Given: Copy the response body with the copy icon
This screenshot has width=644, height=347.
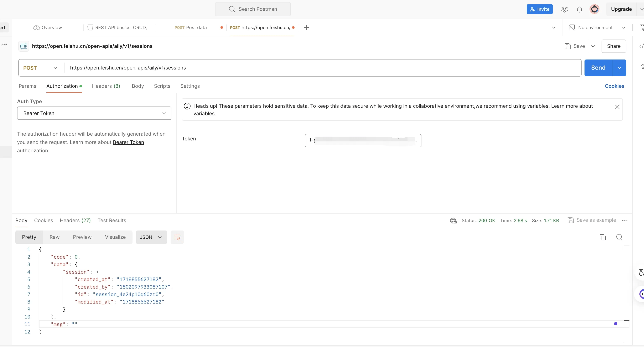Looking at the screenshot, I should pos(602,237).
